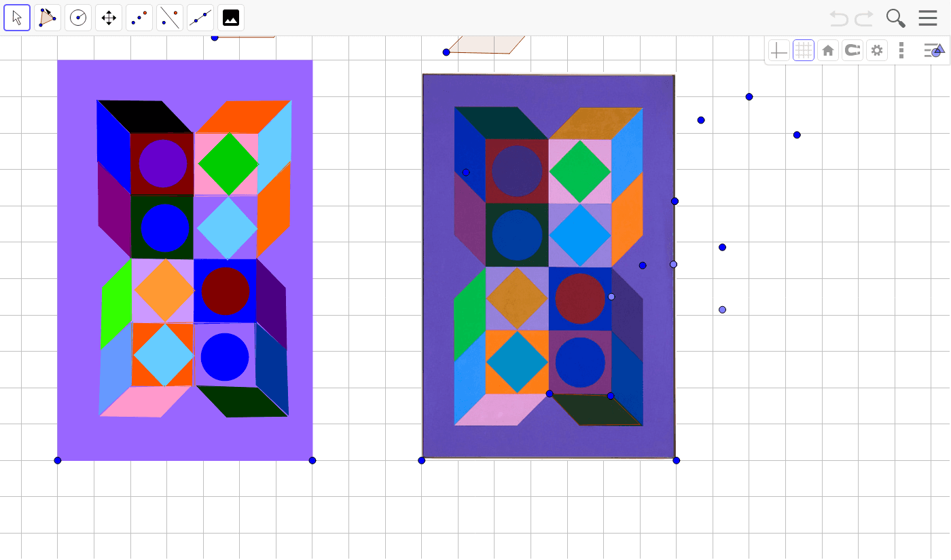Viewport: 951px width, 560px height.
Task: Select the Reflect about Line tool
Action: click(x=170, y=18)
